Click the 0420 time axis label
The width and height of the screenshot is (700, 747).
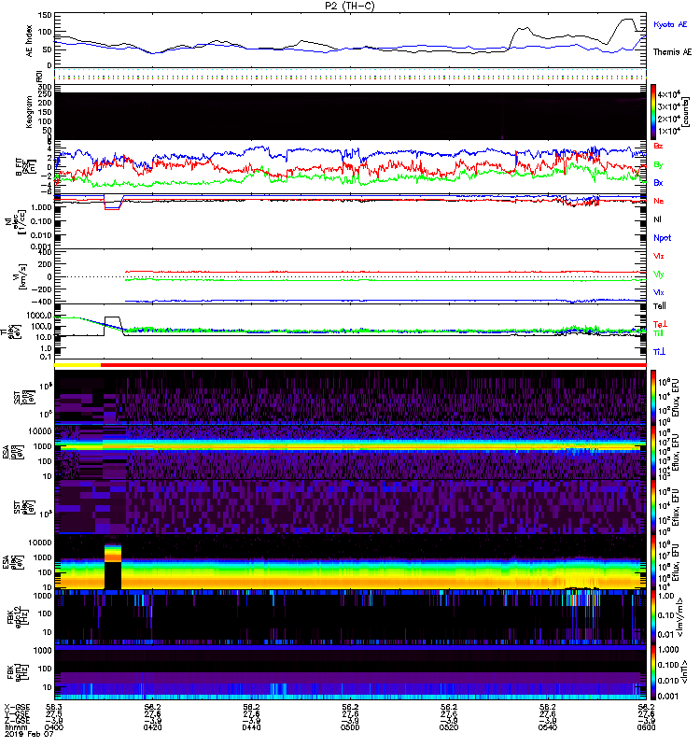[x=152, y=727]
